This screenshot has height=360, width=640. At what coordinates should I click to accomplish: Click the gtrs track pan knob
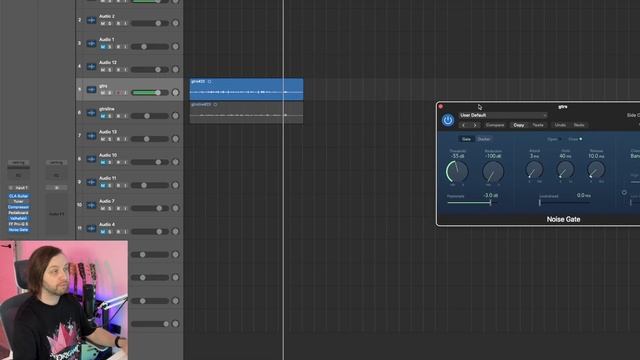pos(176,93)
